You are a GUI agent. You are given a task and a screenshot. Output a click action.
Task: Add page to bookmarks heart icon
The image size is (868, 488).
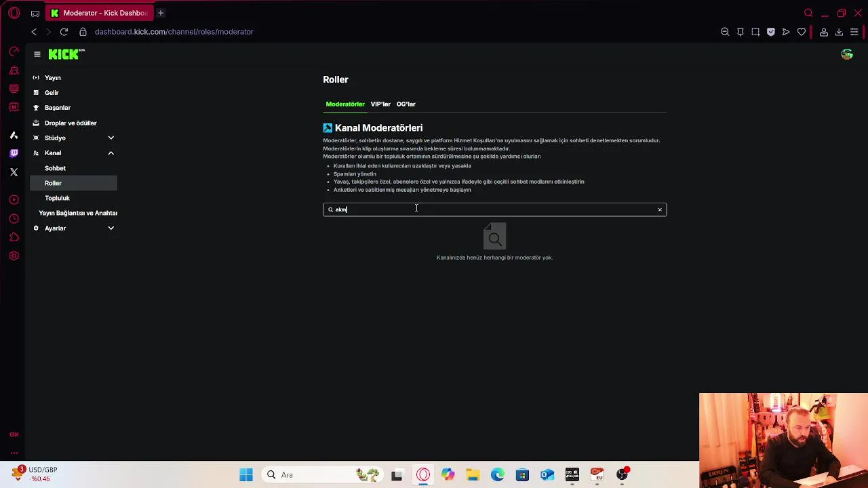tap(802, 32)
